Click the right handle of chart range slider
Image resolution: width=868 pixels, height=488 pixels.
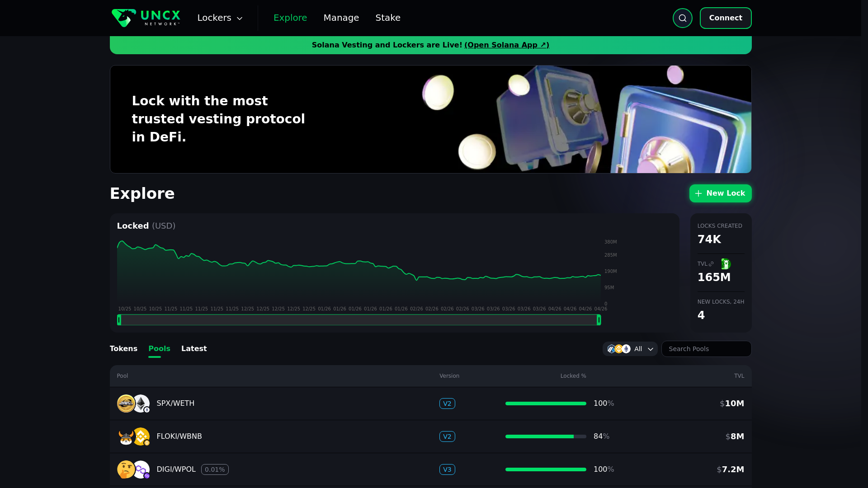coord(599,320)
